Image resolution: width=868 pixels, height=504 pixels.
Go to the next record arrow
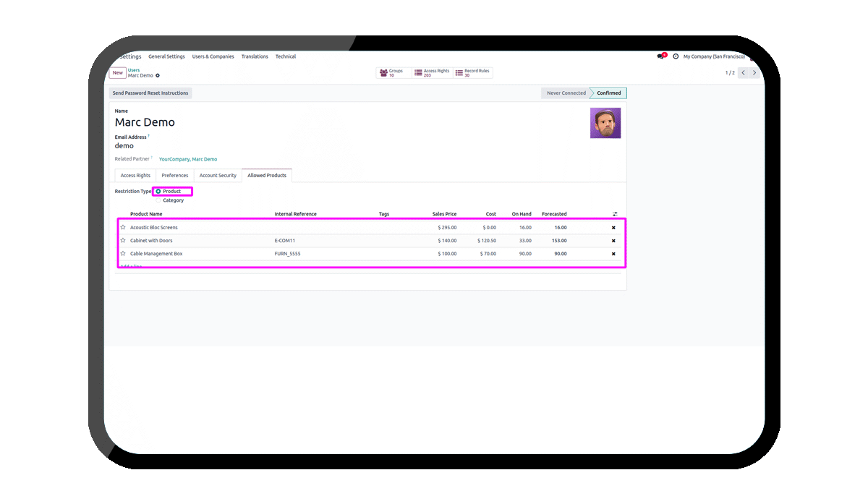click(x=754, y=72)
